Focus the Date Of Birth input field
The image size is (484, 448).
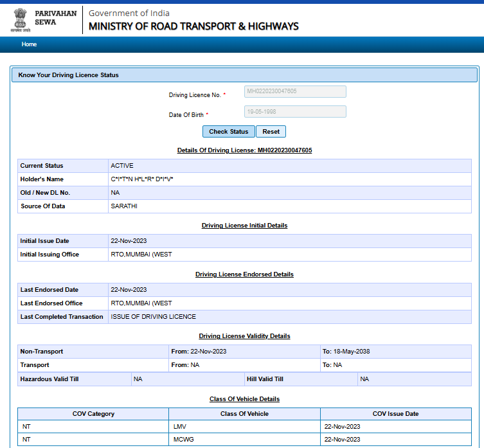[x=295, y=112]
